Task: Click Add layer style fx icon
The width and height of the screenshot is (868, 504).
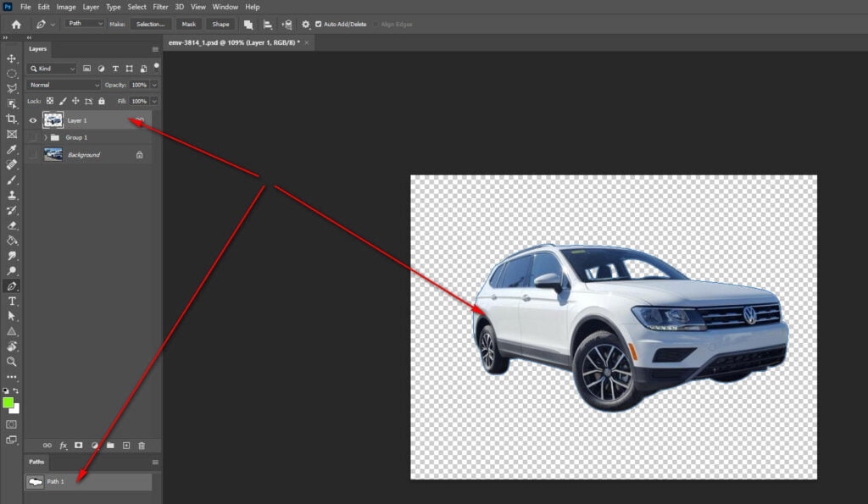Action: [63, 446]
